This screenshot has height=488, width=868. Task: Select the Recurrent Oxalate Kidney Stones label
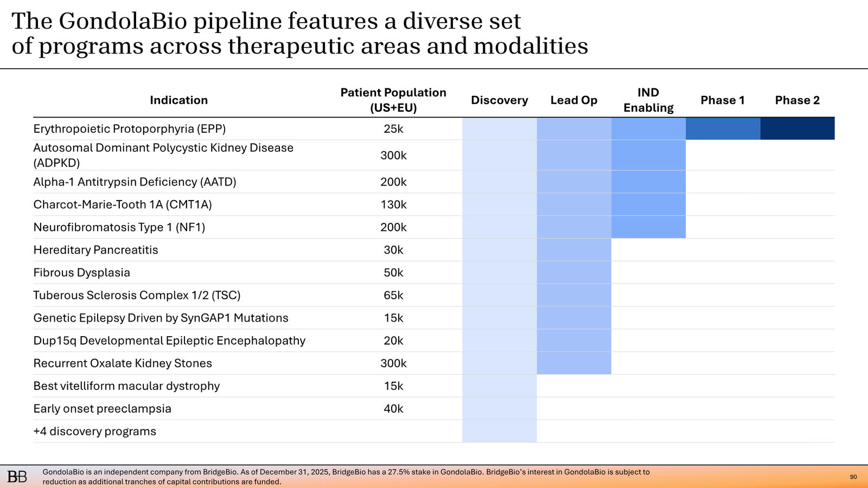pos(123,364)
